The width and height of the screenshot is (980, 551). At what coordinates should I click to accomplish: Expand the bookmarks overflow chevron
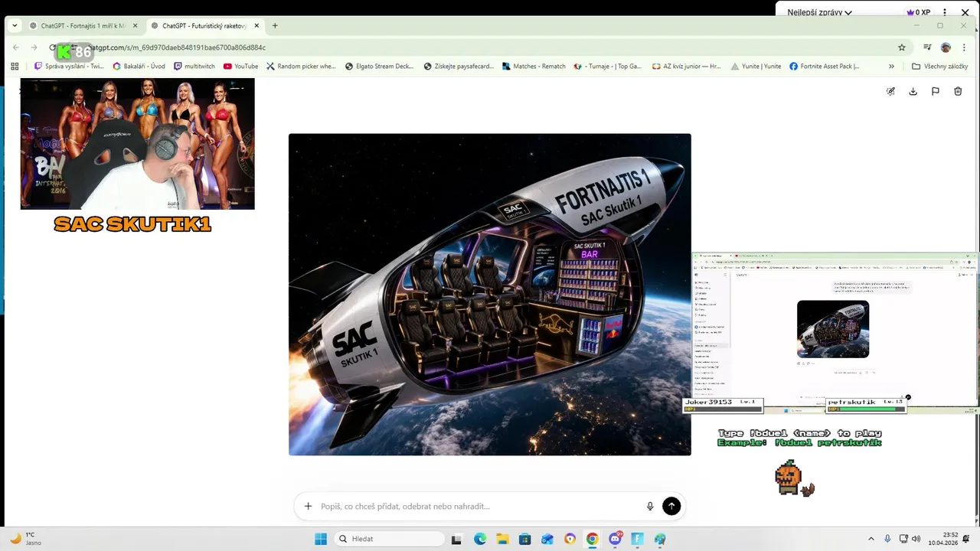click(x=891, y=67)
